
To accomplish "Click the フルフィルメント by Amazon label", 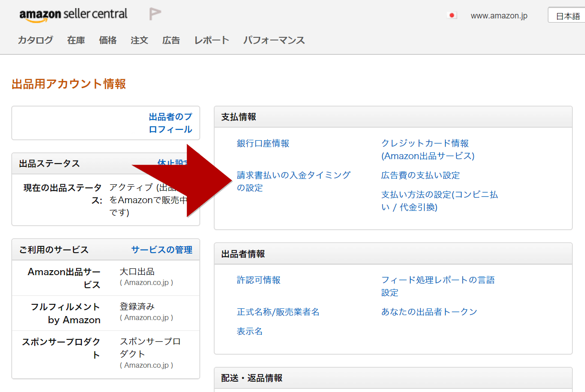I will click(65, 313).
